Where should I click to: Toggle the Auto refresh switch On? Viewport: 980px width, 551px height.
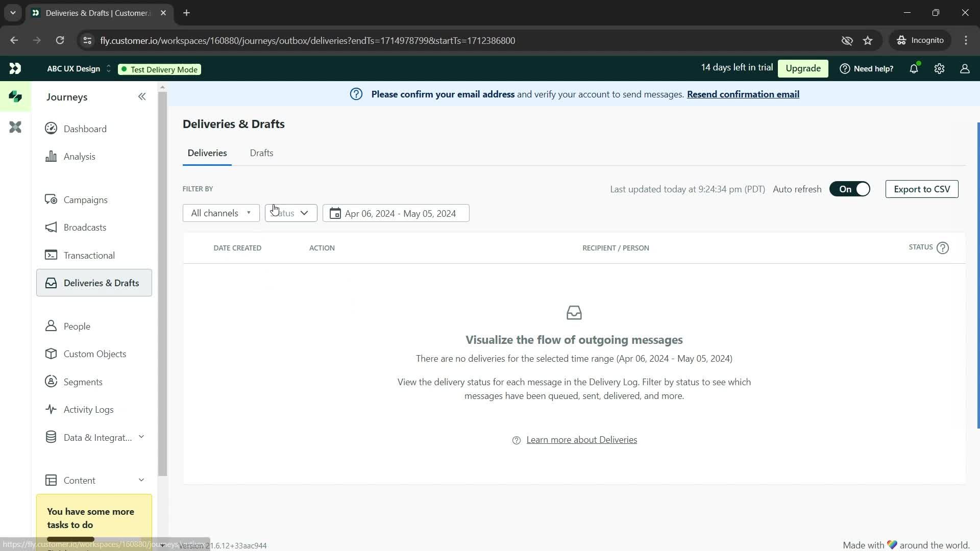[x=850, y=189]
